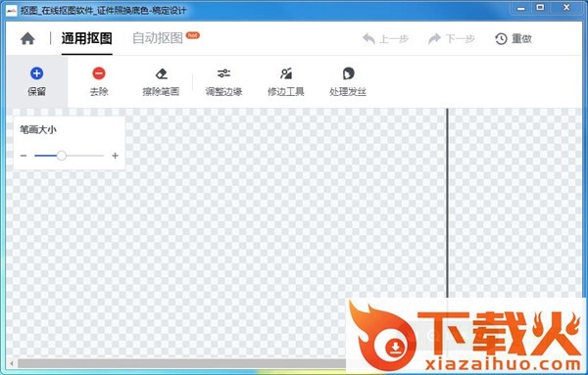The height and width of the screenshot is (375, 588).
Task: Switch to the 自动抠图 tab
Action: (x=158, y=38)
